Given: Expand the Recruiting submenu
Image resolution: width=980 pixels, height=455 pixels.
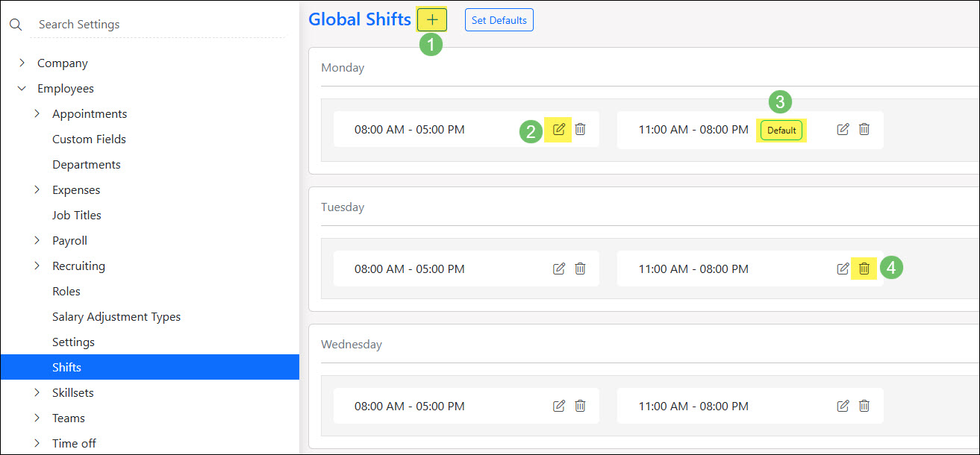Looking at the screenshot, I should coord(37,266).
